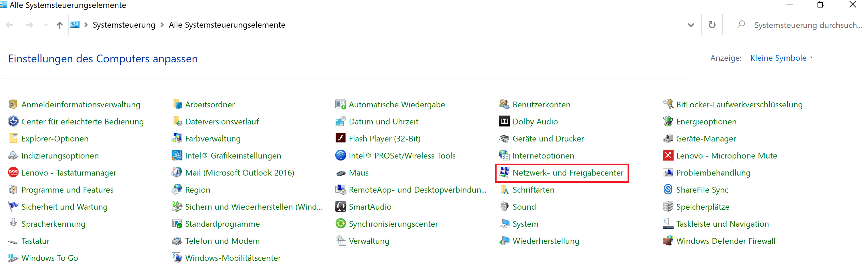Open Datum und Uhrzeit link

[x=384, y=122]
